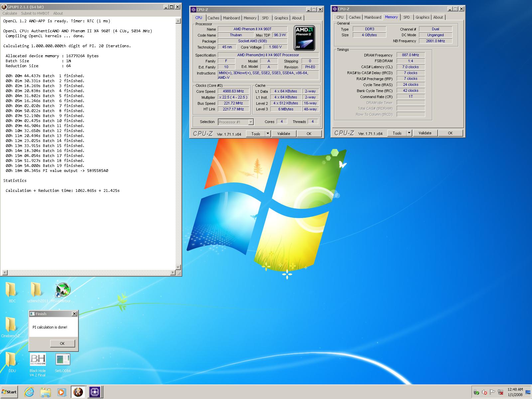Click the Core Speed value 4988.63 MHz
The width and height of the screenshot is (532, 399).
(x=233, y=91)
